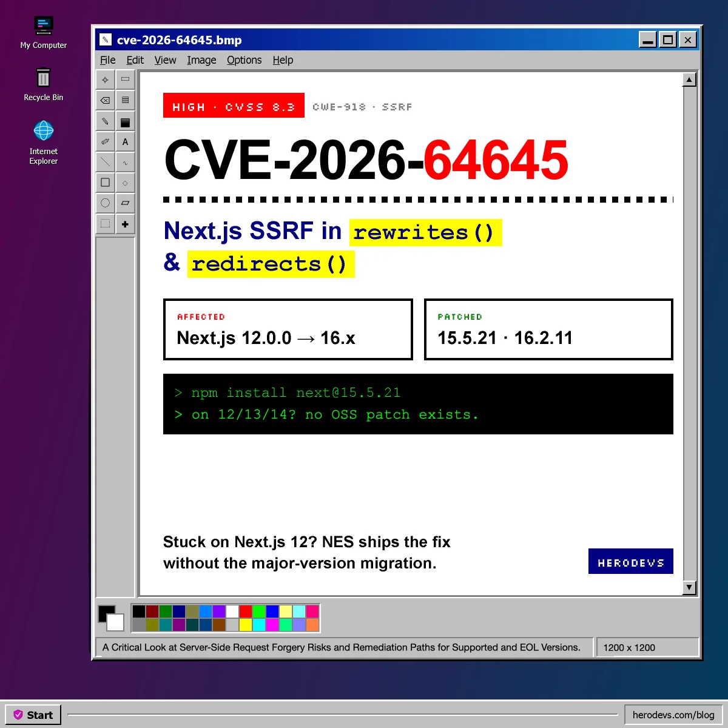Click the HERODEVS badge on the canvas
This screenshot has height=728, width=728.
pos(631,561)
